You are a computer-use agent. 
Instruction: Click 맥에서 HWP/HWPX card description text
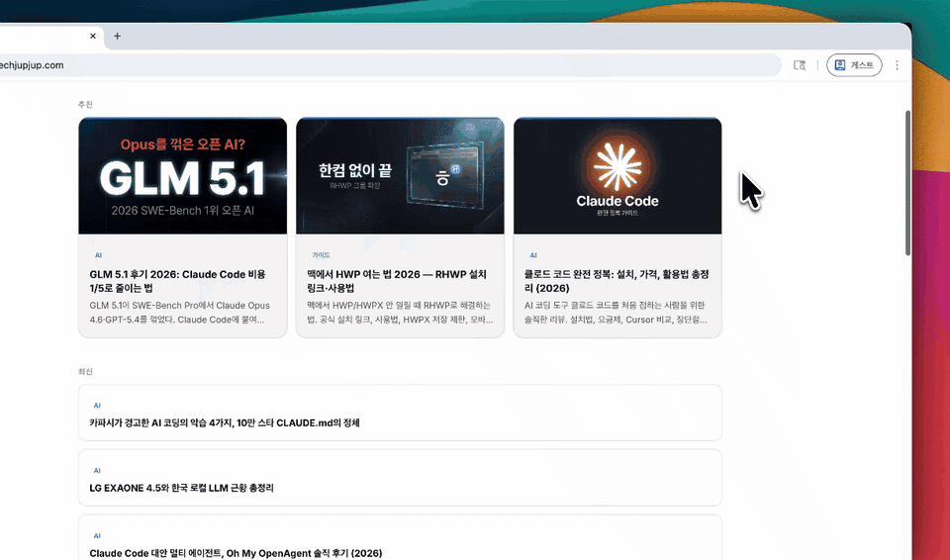pos(399,312)
